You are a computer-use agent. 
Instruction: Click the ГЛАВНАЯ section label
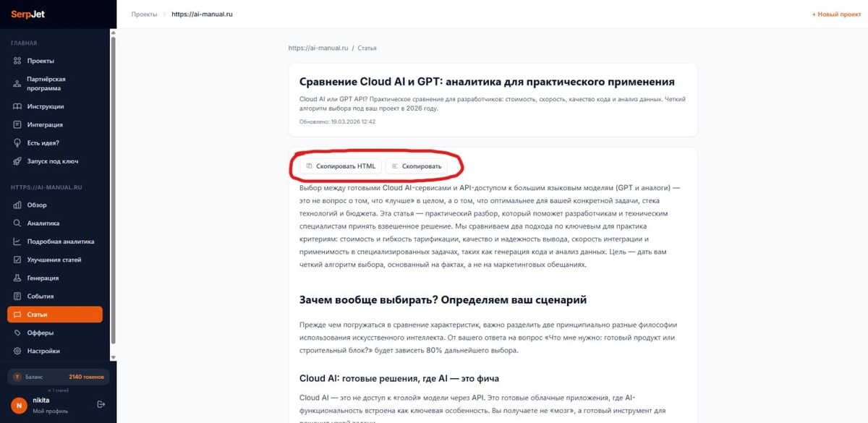click(24, 43)
